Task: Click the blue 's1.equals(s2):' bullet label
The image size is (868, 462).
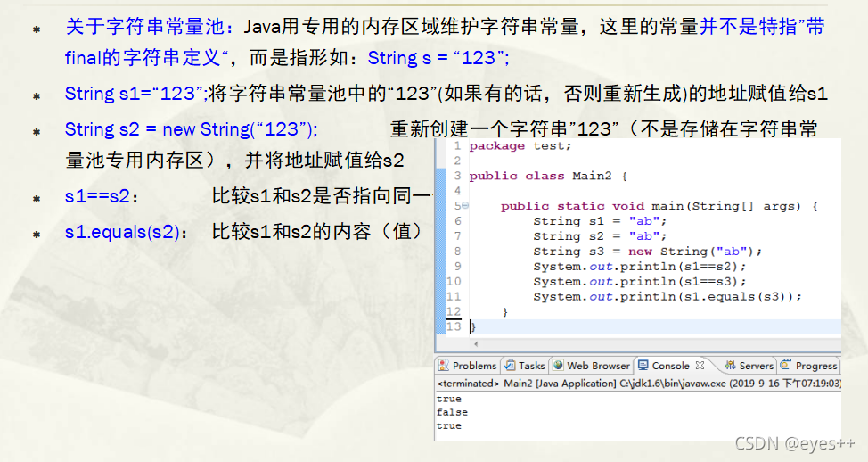Action: pos(126,232)
